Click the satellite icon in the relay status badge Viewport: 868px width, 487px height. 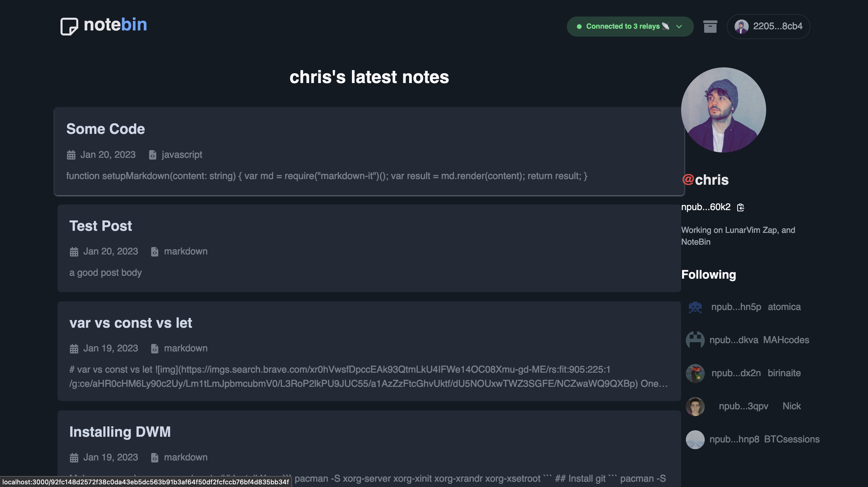665,26
